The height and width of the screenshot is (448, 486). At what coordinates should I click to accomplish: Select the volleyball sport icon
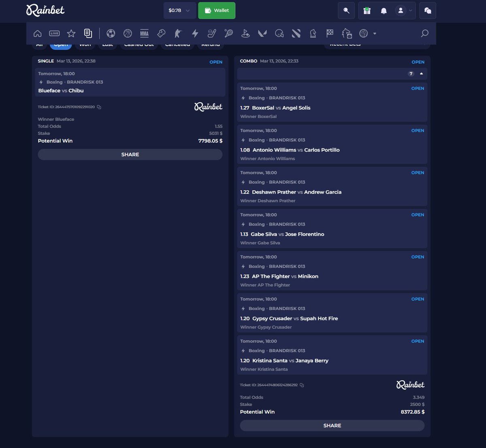coord(363,34)
